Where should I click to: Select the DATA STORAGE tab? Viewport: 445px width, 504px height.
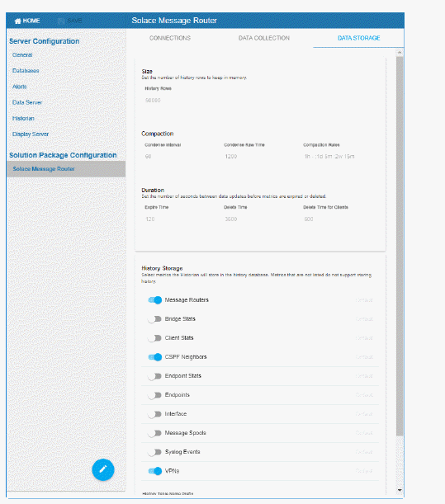coord(359,38)
